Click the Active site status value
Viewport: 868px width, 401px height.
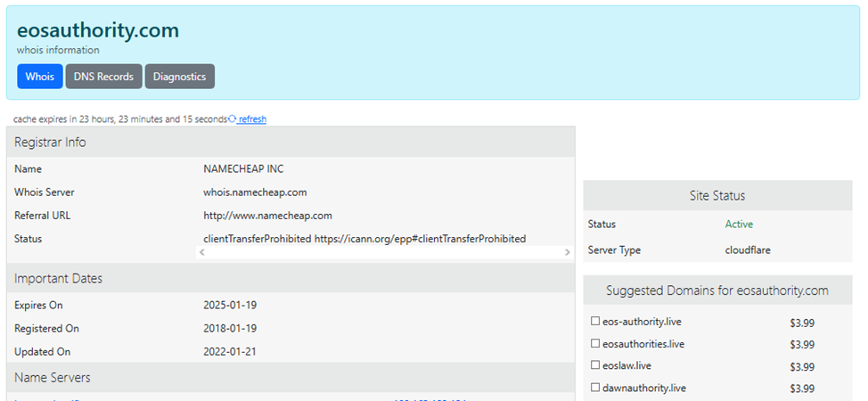point(739,225)
